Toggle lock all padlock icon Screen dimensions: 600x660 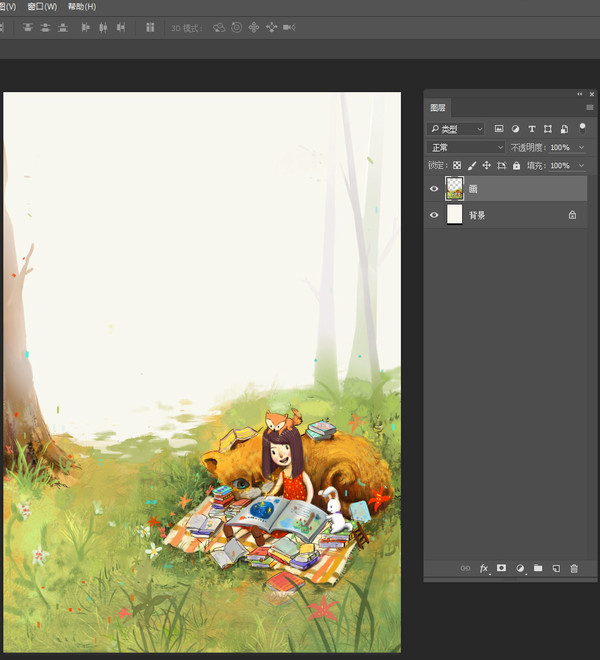(516, 165)
